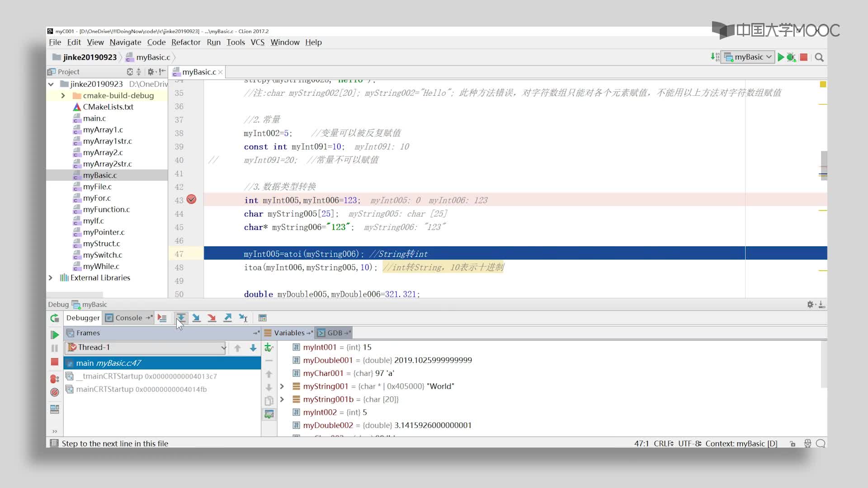Image resolution: width=868 pixels, height=488 pixels.
Task: Rerun myBasic in debug panel
Action: tap(55, 318)
